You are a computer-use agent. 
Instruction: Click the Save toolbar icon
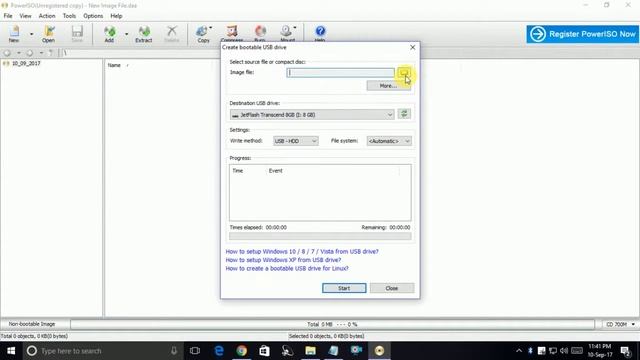point(77,34)
